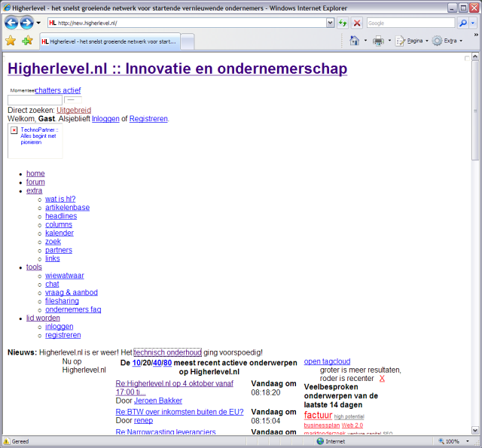Image resolution: width=482 pixels, height=448 pixels.
Task: Click the Inloggen link in welcome line
Action: (105, 119)
